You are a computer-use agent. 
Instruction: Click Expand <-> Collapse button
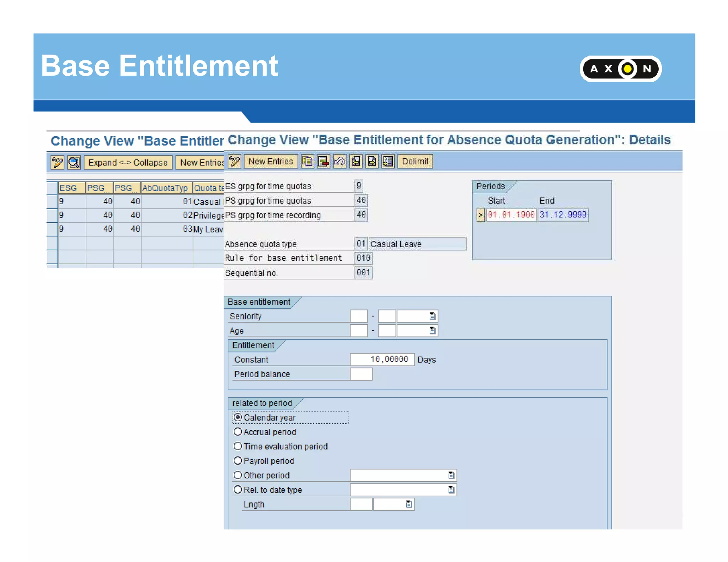128,162
